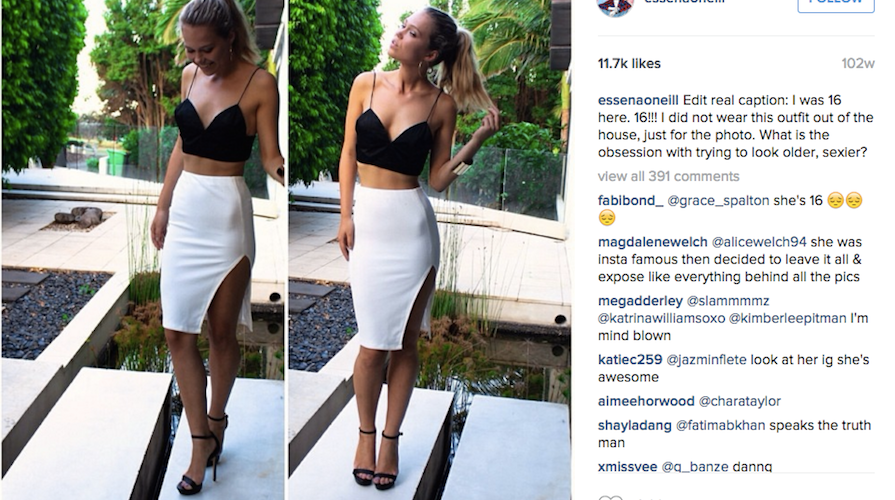Click the Follow button
This screenshot has width=895, height=500.
click(x=836, y=5)
